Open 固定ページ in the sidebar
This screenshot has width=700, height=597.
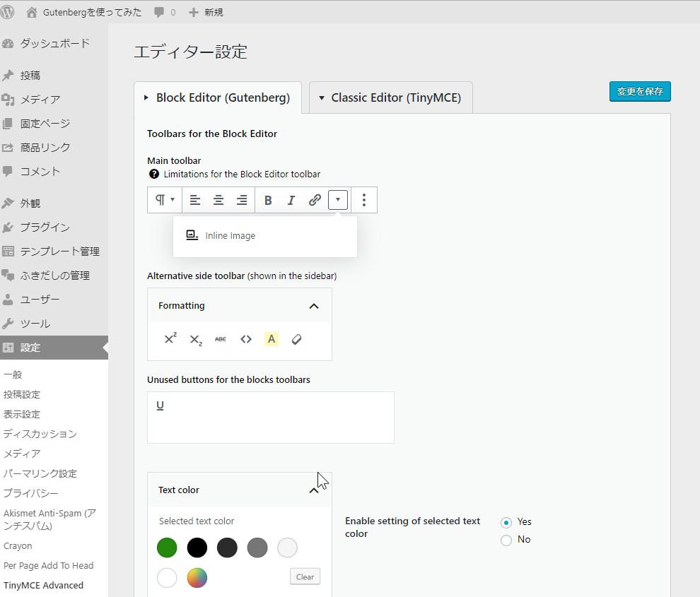point(54,124)
